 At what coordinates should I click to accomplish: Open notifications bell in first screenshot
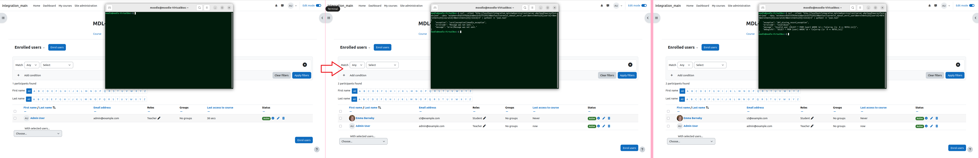(276, 6)
